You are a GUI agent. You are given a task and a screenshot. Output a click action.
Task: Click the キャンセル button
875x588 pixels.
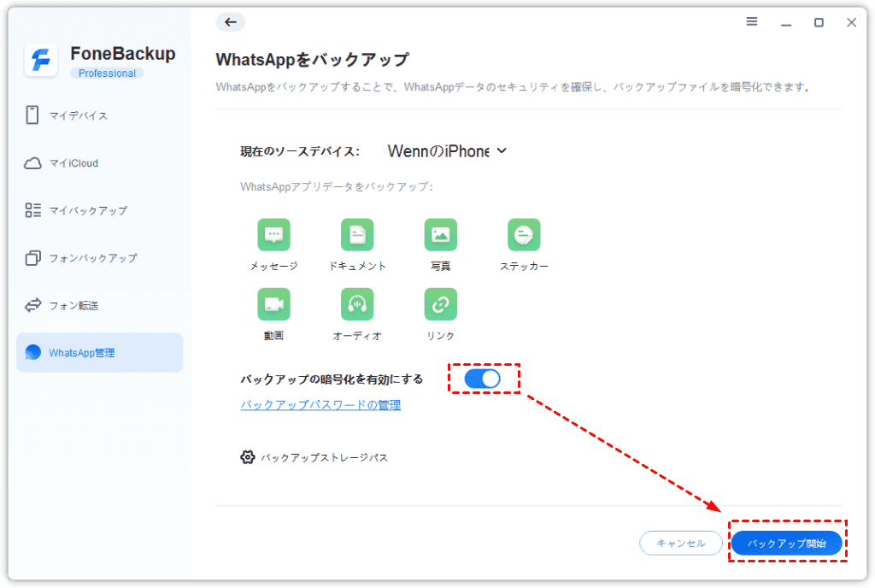click(x=681, y=543)
